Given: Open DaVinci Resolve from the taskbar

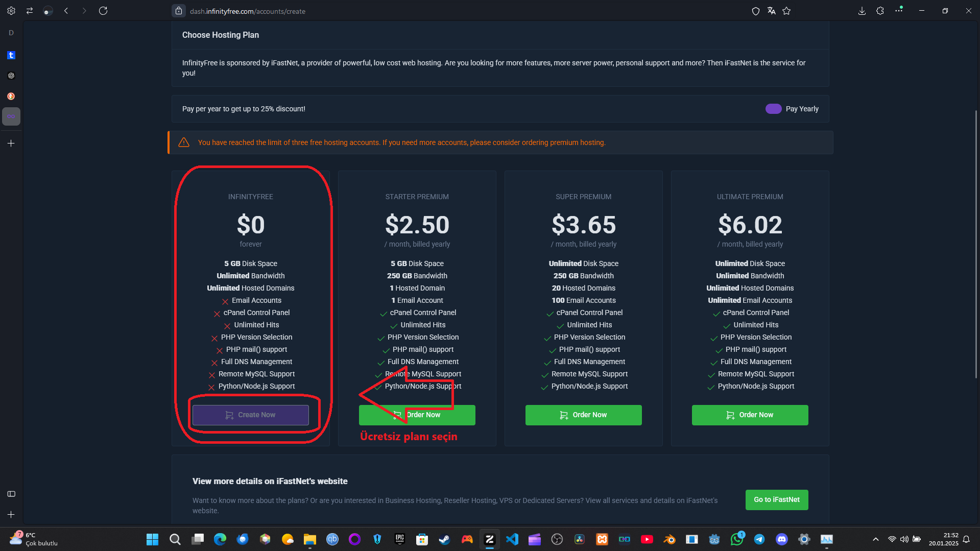Looking at the screenshot, I should (580, 539).
